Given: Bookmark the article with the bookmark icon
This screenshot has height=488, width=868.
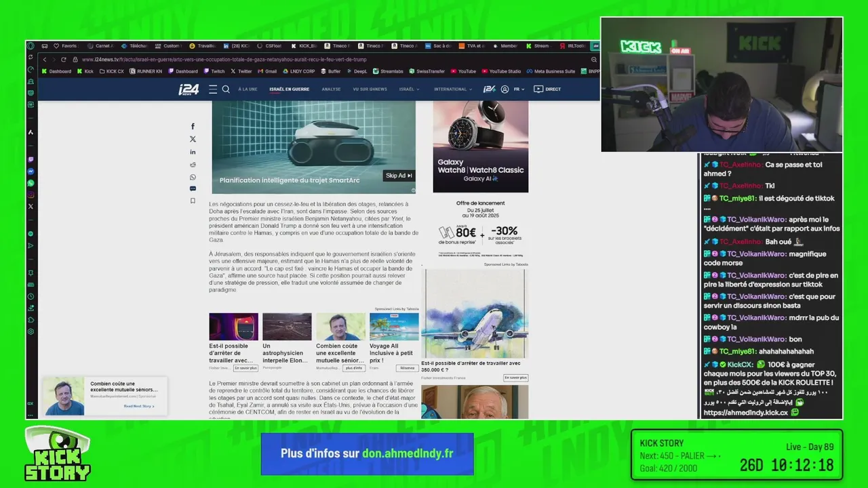Looking at the screenshot, I should point(193,201).
